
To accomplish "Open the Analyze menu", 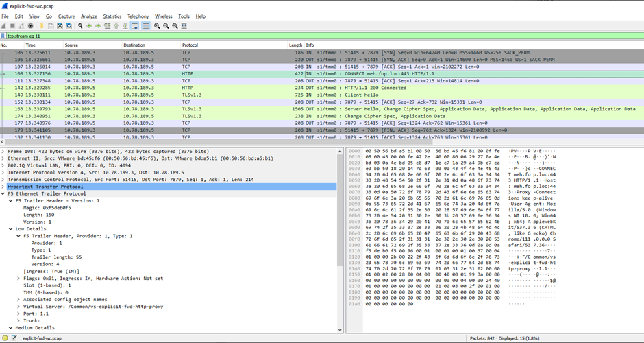I will pos(88,16).
